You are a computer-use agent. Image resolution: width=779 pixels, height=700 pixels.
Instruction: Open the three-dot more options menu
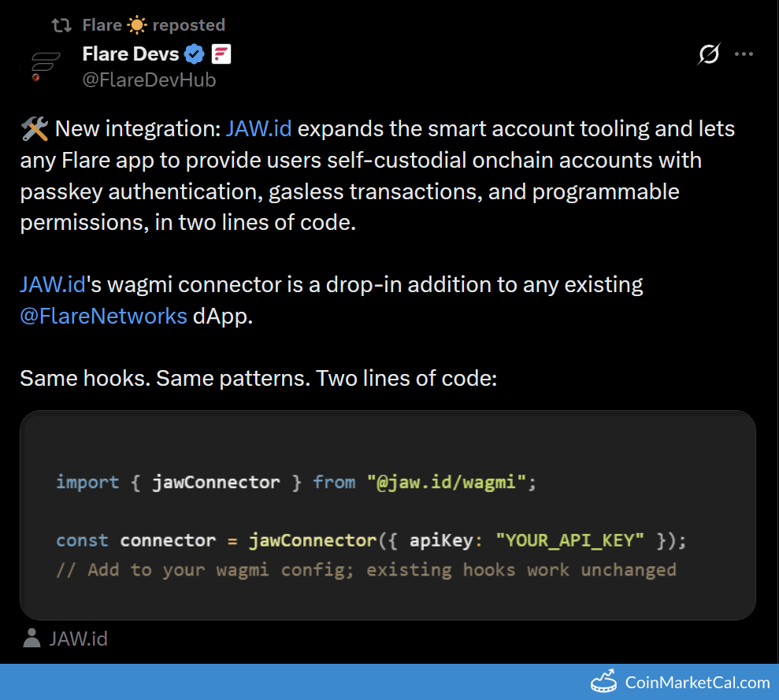pos(744,54)
